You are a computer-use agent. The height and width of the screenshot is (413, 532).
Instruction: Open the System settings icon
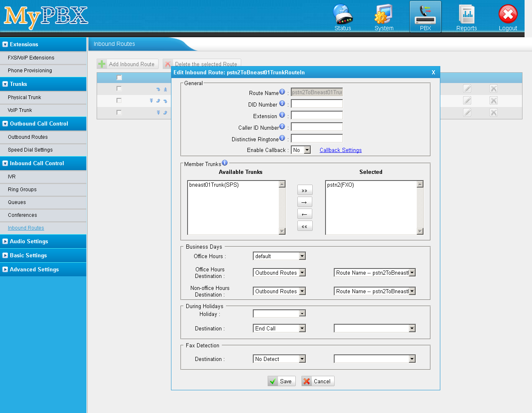[x=384, y=17]
